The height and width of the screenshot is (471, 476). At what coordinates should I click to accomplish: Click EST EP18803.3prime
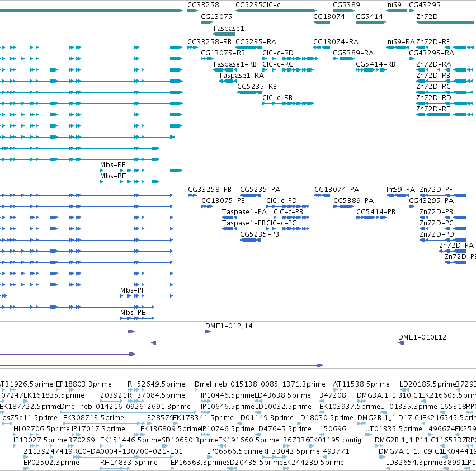click(x=65, y=390)
